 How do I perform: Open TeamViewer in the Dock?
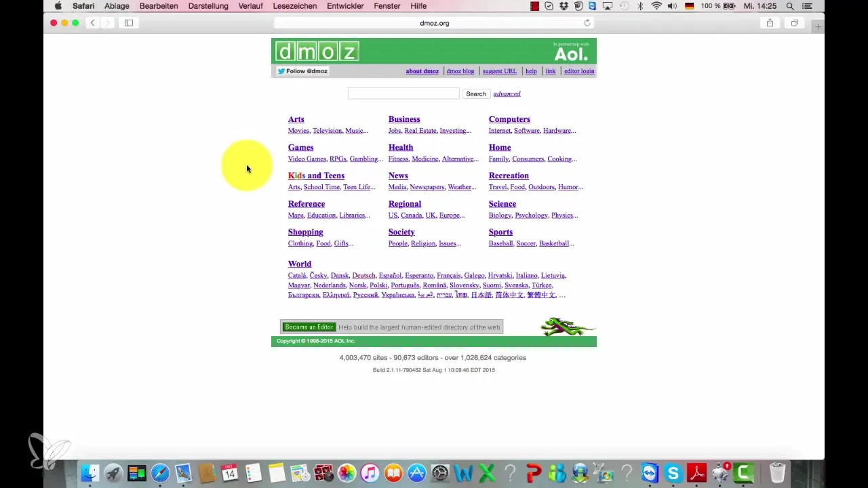coord(650,472)
